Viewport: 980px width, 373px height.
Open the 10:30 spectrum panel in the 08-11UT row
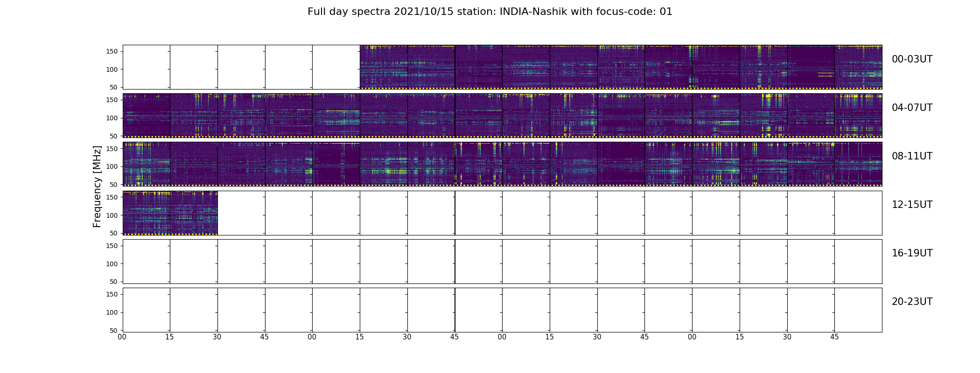coord(621,164)
